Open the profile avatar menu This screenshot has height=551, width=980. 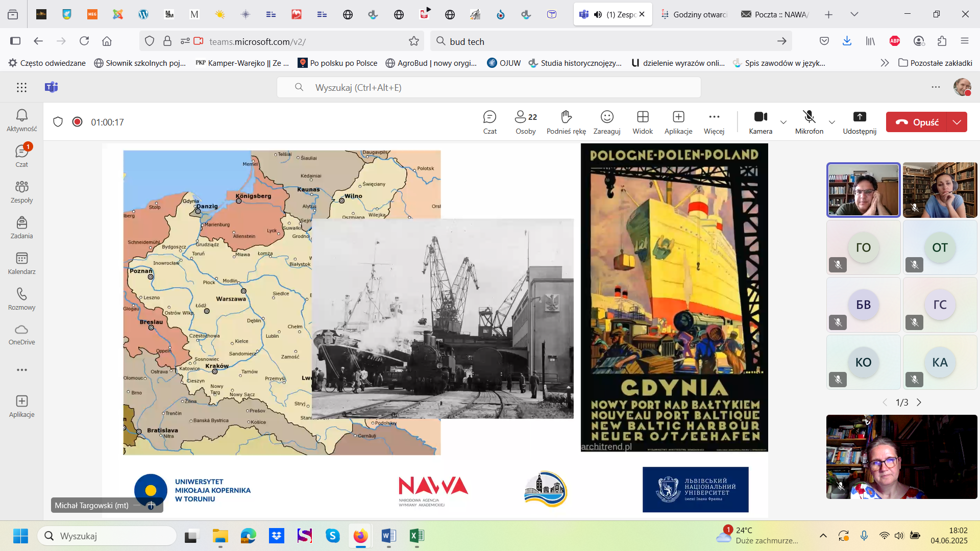click(962, 87)
